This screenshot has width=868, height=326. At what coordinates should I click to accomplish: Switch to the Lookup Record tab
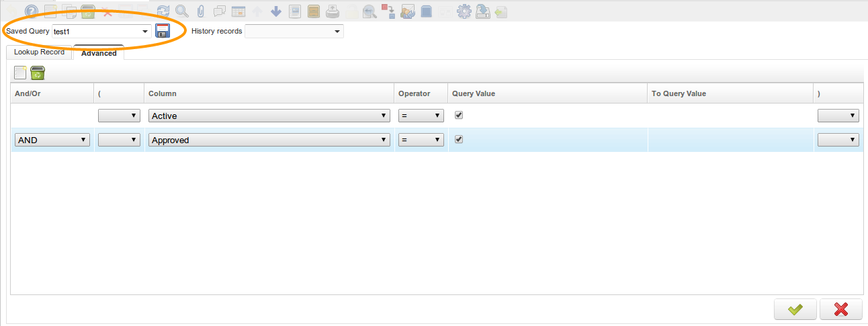pos(39,52)
